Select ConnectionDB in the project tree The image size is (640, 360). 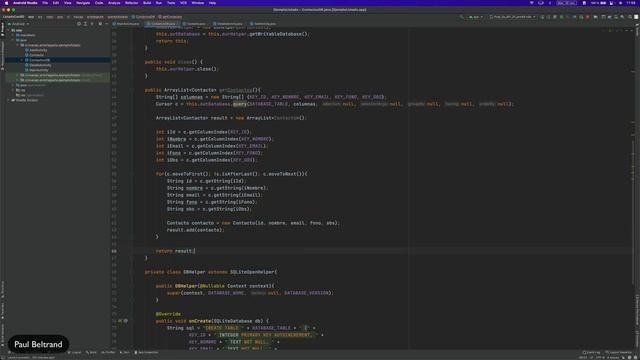39,60
